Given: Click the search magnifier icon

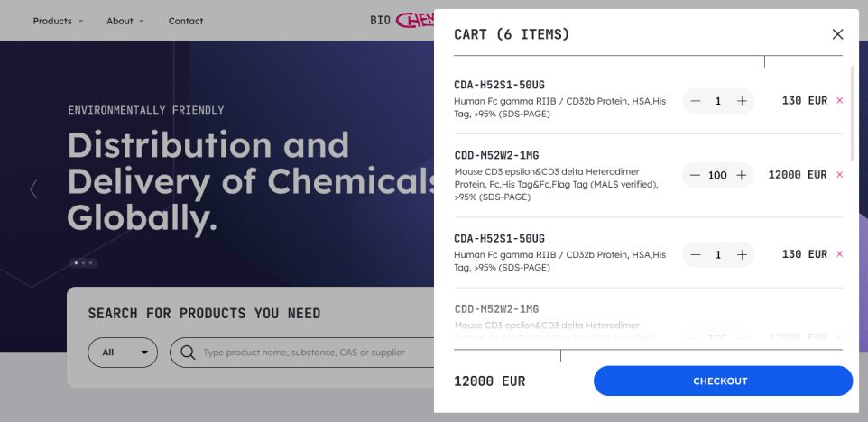Looking at the screenshot, I should (188, 353).
